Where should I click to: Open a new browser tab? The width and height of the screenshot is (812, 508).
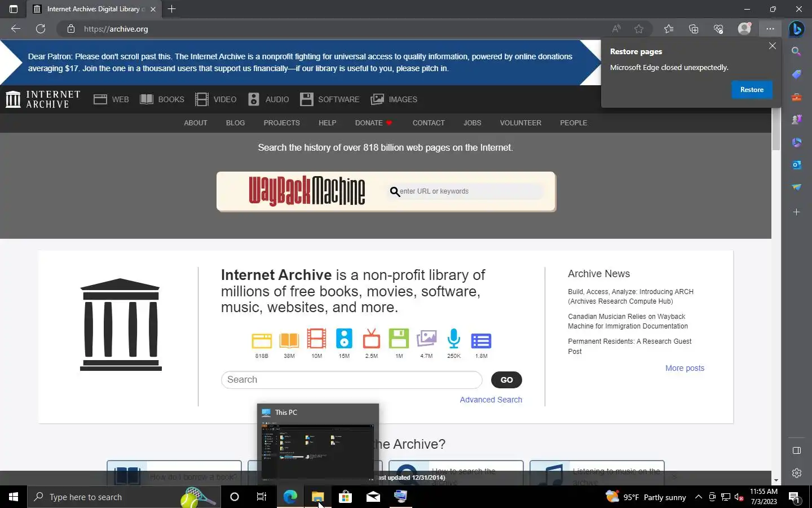click(x=172, y=9)
